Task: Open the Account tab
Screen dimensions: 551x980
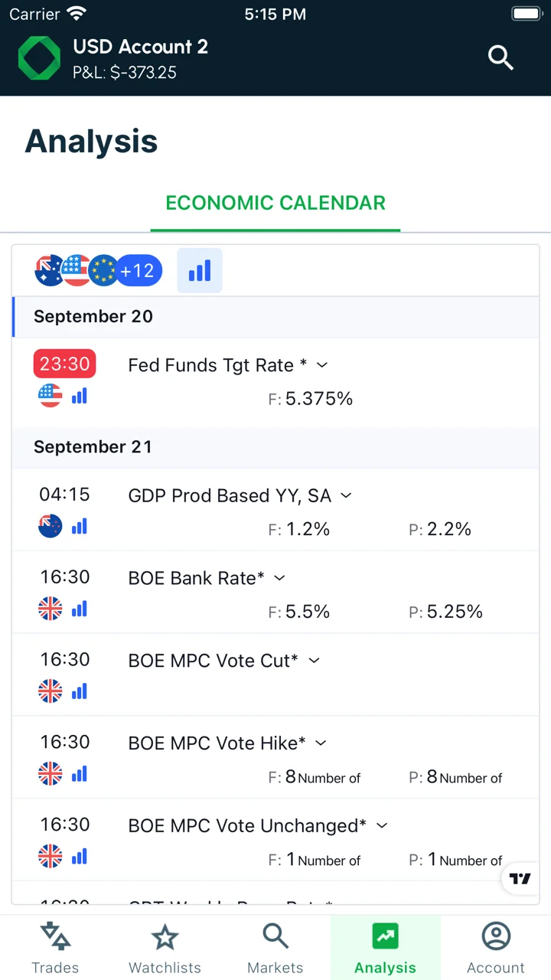Action: 496,948
